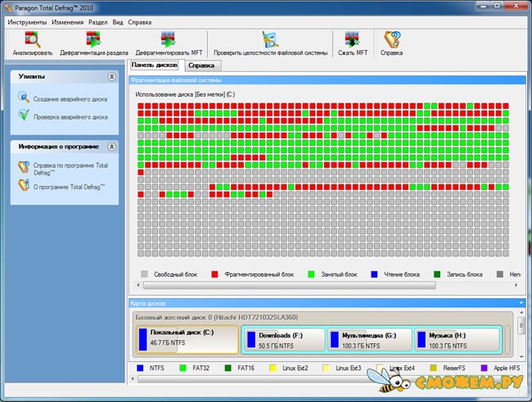Collapse the Утилиты panel
Viewport: 532px width, 402px height.
point(111,77)
